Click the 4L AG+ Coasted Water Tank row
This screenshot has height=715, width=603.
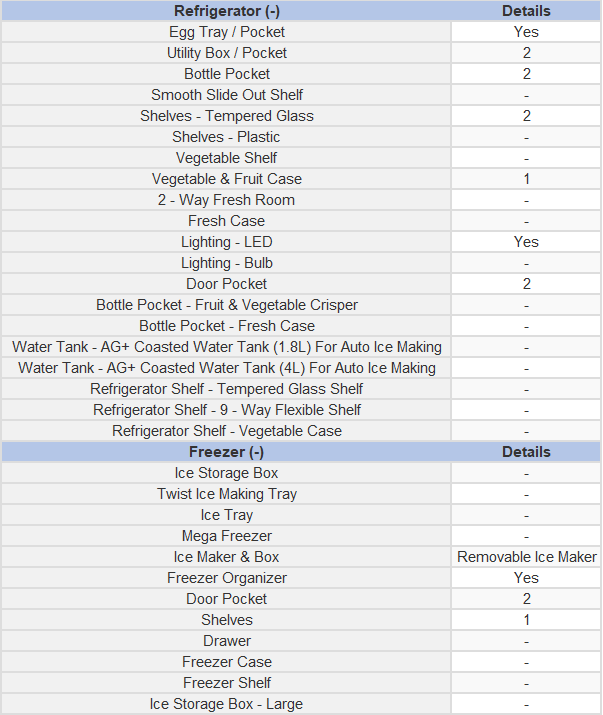coord(301,368)
